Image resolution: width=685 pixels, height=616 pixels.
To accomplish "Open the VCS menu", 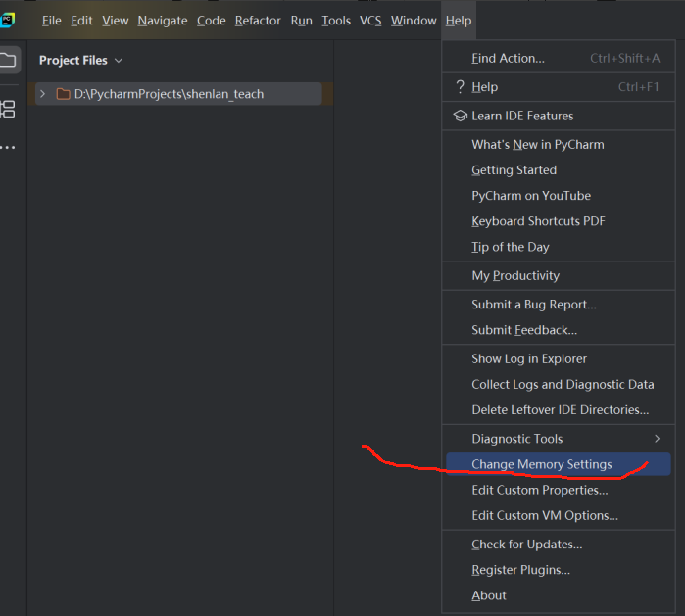I will click(x=370, y=21).
